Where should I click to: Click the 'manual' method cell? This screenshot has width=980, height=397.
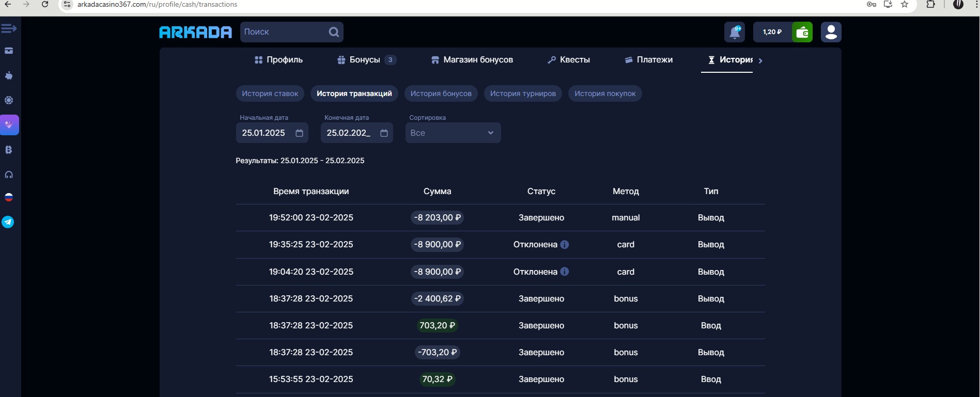tap(626, 218)
